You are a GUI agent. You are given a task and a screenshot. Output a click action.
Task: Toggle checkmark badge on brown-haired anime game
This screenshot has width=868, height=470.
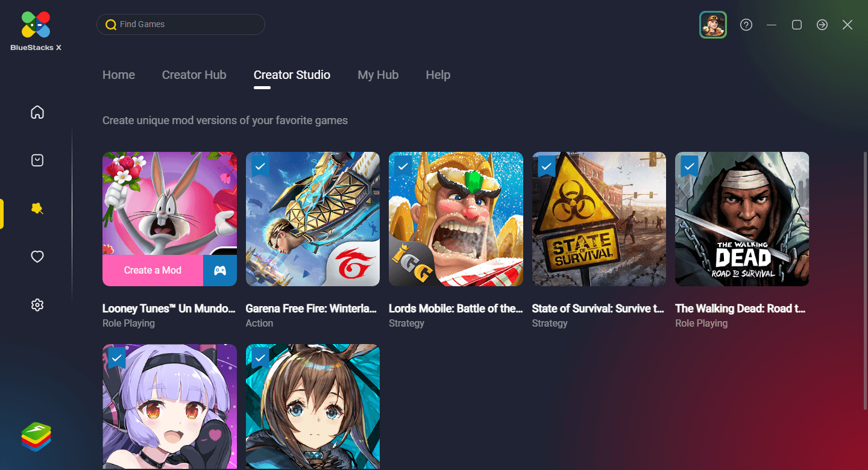coord(260,358)
